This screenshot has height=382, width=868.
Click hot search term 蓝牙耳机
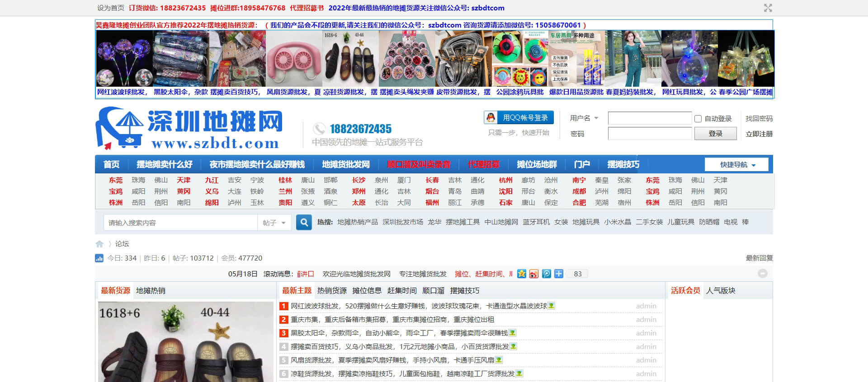tap(536, 222)
